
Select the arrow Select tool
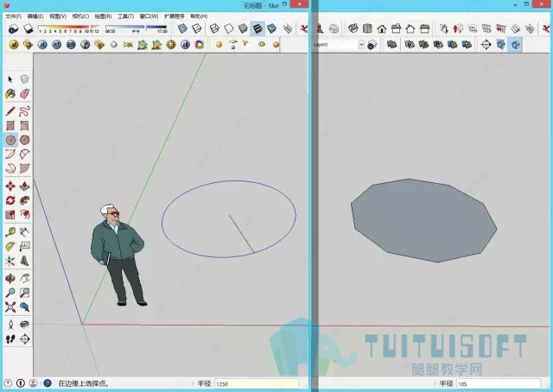(10, 79)
